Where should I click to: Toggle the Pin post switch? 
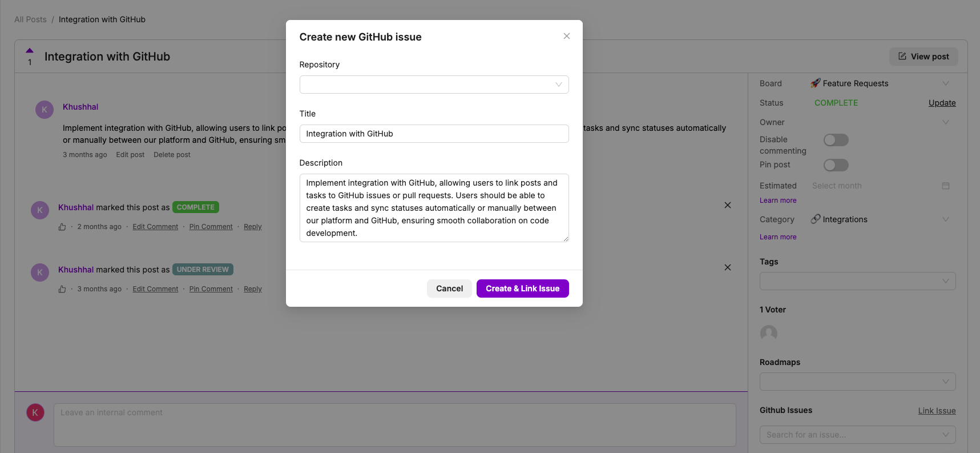(x=836, y=165)
